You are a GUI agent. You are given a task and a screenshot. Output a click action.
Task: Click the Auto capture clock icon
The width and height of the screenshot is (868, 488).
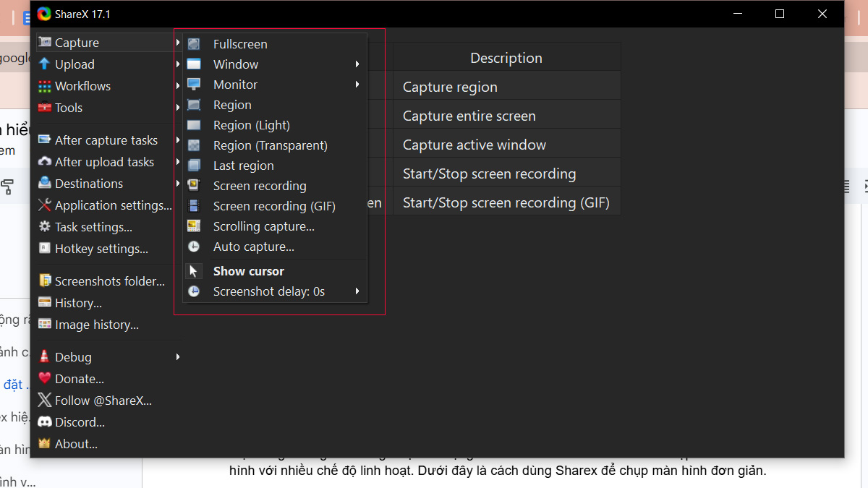(x=194, y=247)
